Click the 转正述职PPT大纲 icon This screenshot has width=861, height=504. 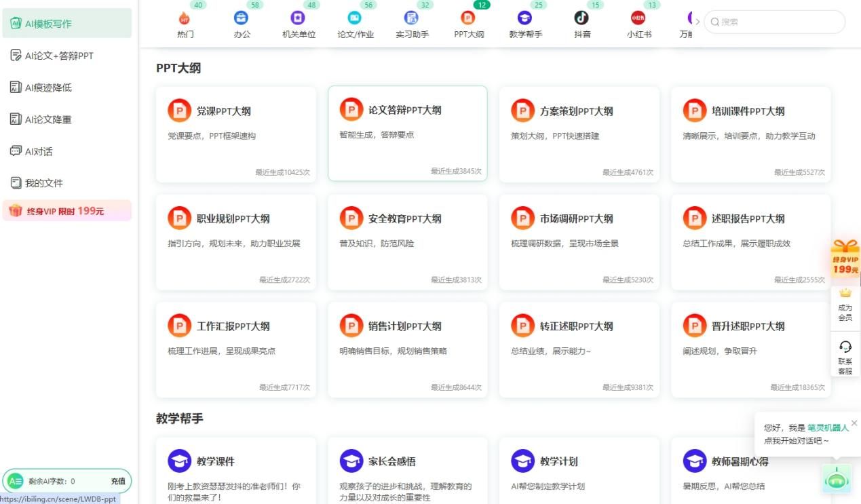pos(522,326)
